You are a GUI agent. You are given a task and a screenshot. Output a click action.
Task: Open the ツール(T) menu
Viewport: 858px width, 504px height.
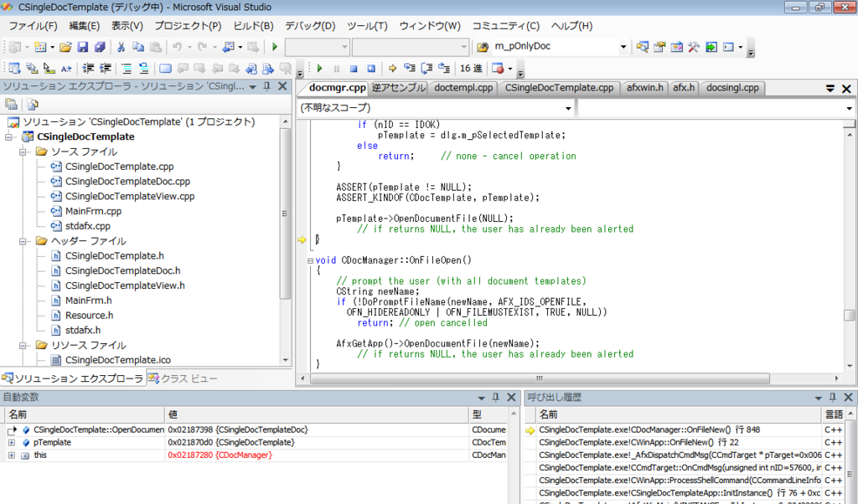[x=367, y=26]
